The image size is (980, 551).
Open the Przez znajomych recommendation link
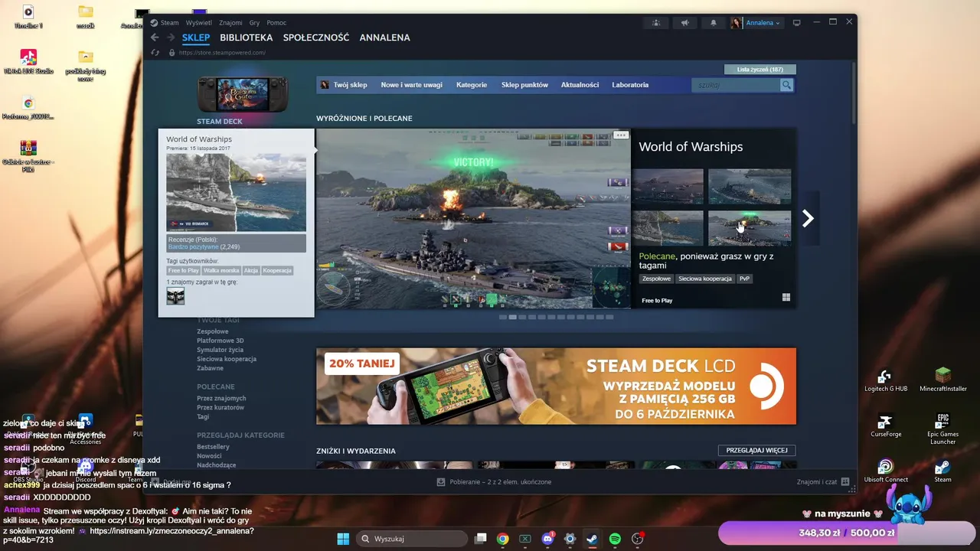[221, 399]
